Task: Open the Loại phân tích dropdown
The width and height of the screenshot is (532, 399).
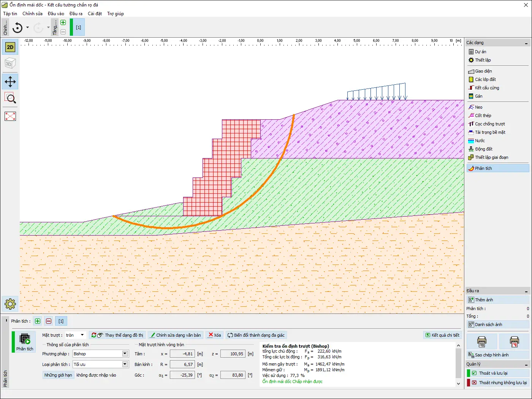Action: (125, 364)
